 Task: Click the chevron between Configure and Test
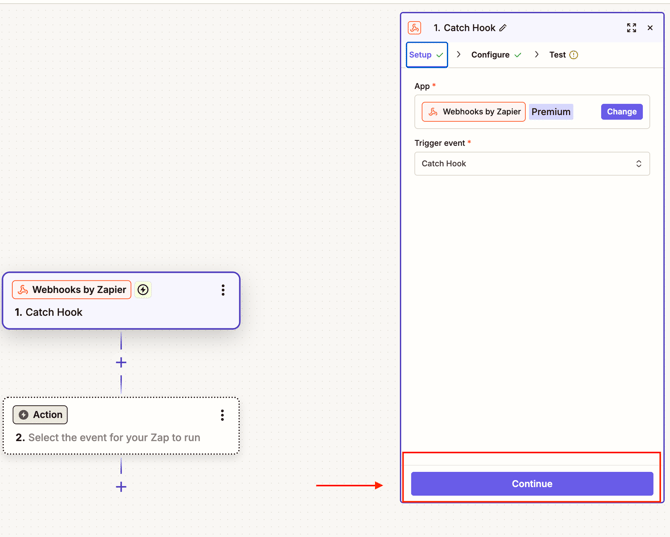[537, 54]
